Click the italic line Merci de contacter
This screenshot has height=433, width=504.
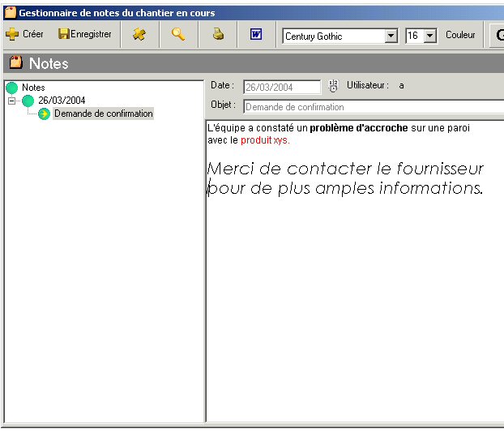pos(345,169)
